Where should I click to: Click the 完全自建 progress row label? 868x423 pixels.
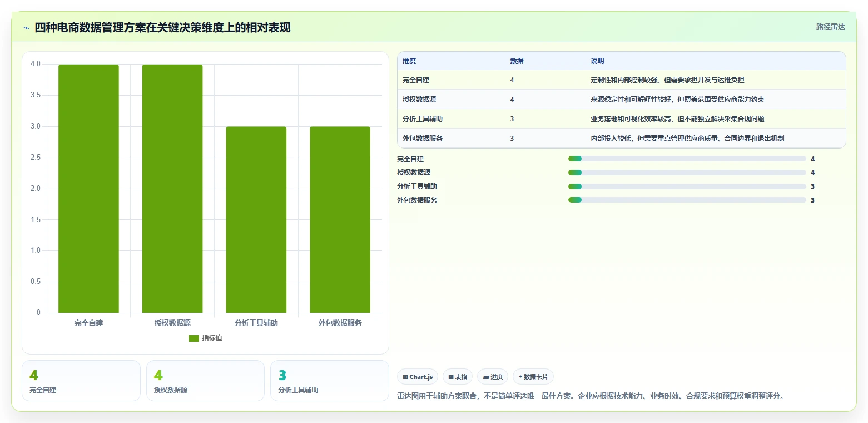(410, 159)
